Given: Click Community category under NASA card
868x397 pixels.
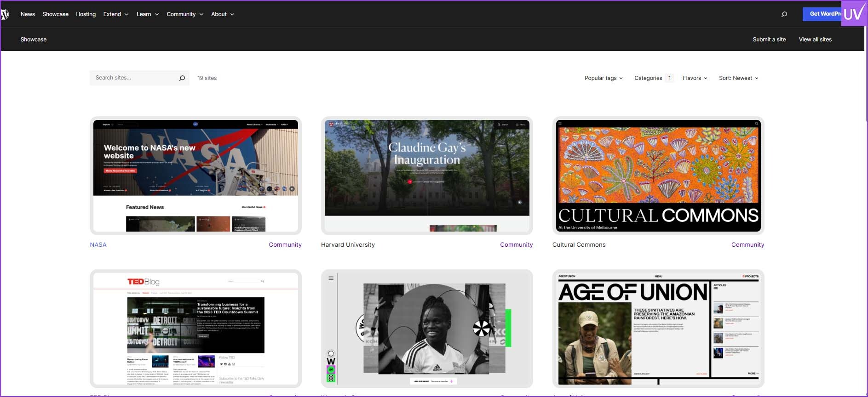Looking at the screenshot, I should (285, 245).
